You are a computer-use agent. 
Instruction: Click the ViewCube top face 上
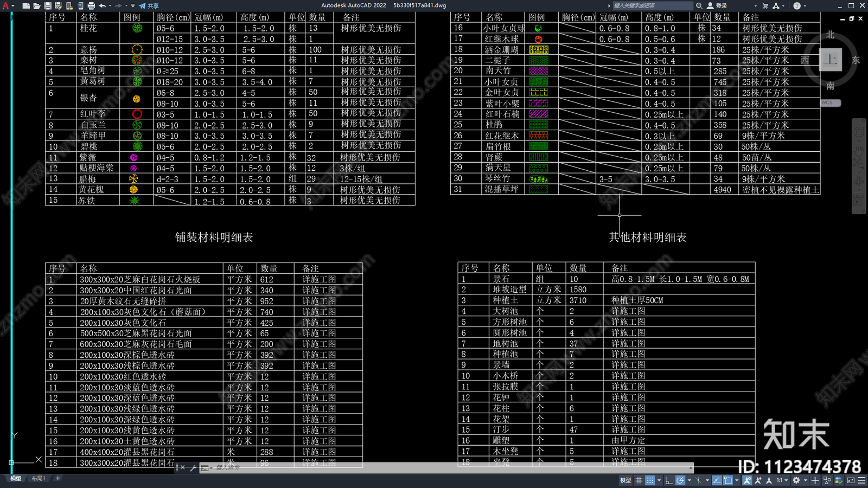click(x=830, y=59)
